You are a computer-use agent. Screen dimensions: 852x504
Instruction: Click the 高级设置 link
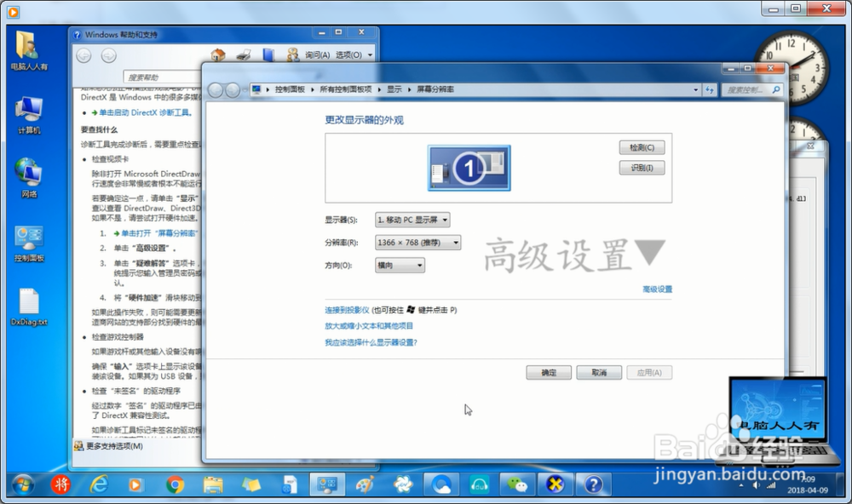[x=658, y=289]
